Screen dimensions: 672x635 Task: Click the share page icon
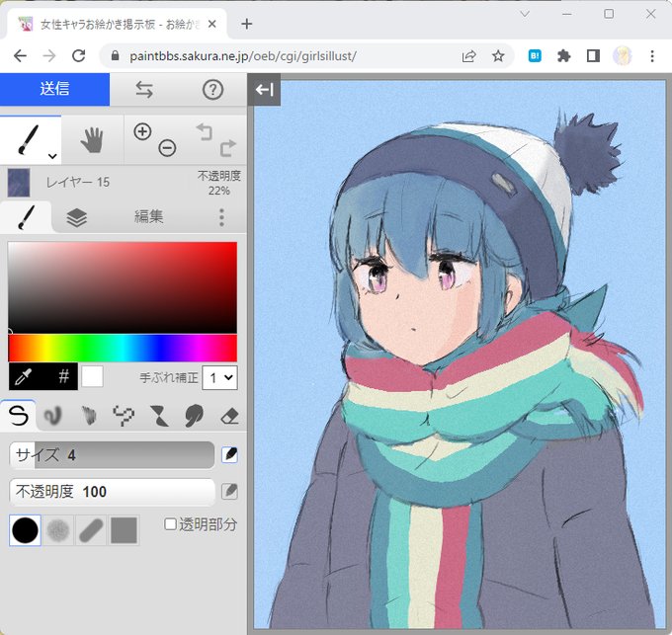coord(468,56)
